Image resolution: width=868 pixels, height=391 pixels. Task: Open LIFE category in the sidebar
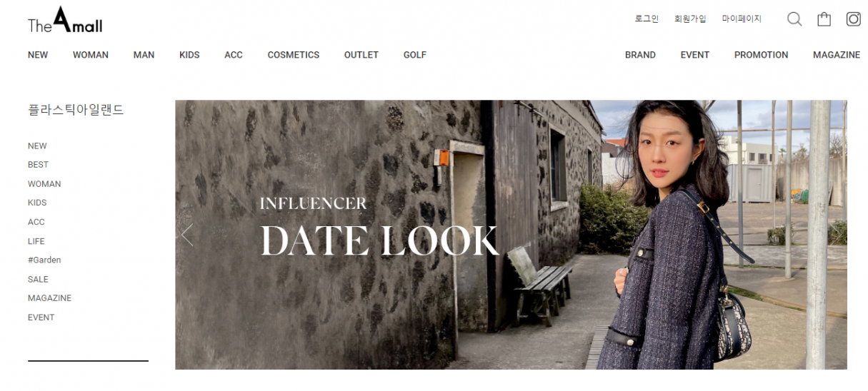pyautogui.click(x=36, y=241)
